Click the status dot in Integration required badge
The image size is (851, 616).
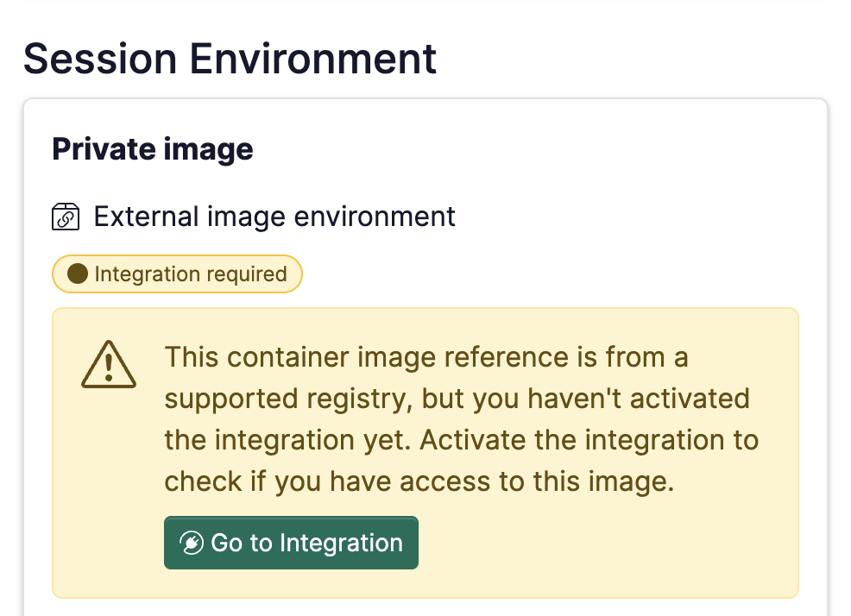click(75, 273)
